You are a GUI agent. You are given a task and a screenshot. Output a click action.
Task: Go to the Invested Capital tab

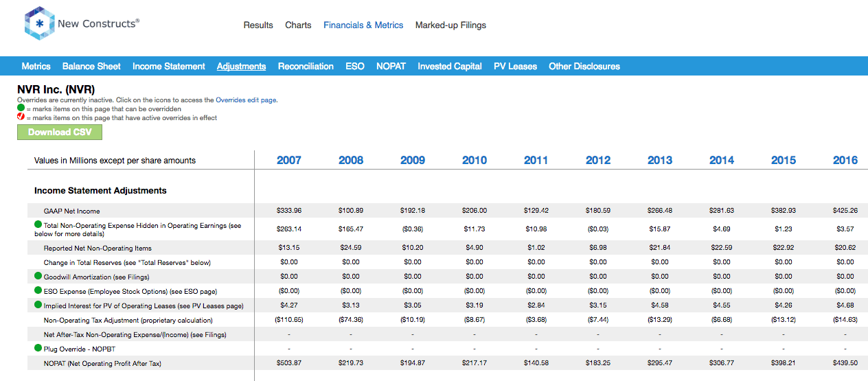450,66
